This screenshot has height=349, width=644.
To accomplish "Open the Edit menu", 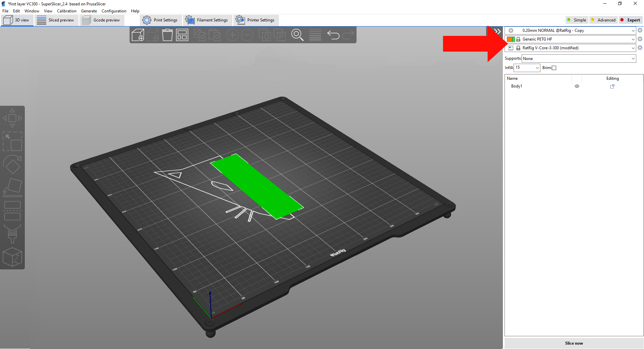I will (x=16, y=11).
